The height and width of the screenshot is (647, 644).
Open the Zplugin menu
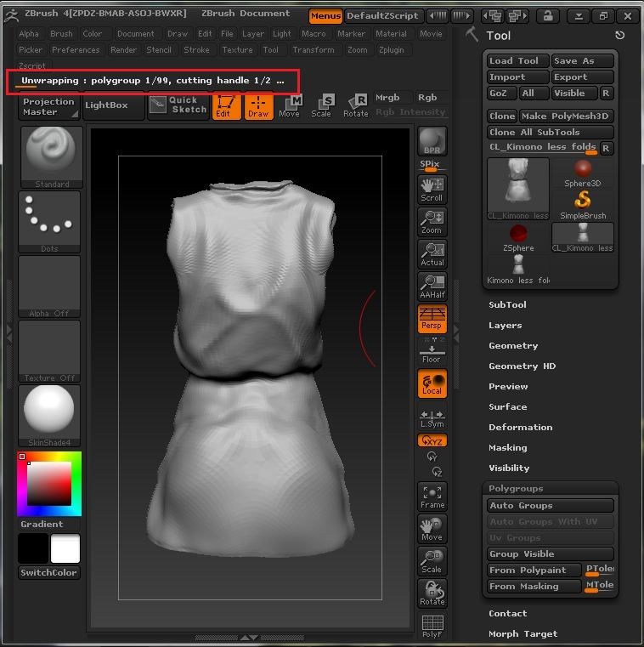click(392, 50)
